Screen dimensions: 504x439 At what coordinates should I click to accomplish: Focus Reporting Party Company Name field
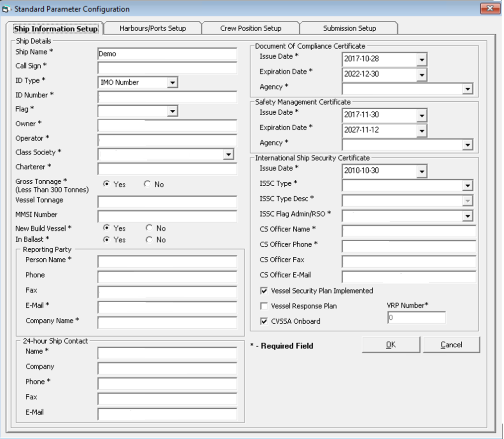click(x=167, y=322)
